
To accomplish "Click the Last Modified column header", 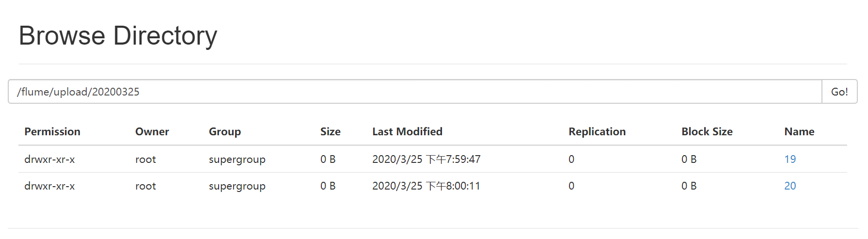I will (407, 131).
